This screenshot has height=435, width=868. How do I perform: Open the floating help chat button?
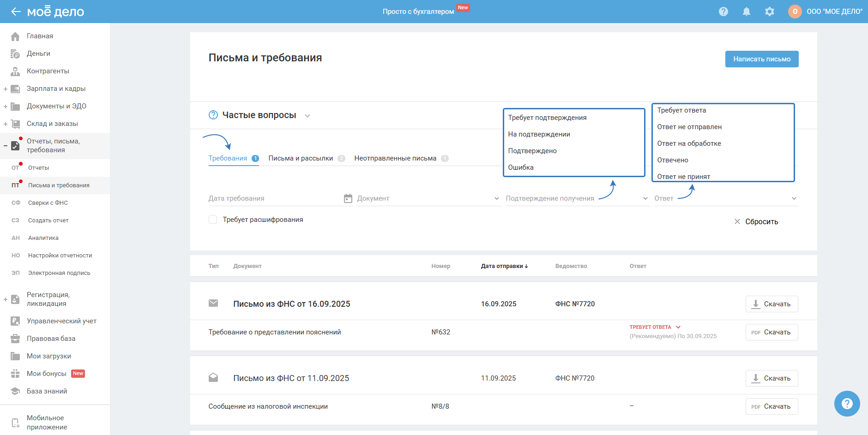[847, 404]
